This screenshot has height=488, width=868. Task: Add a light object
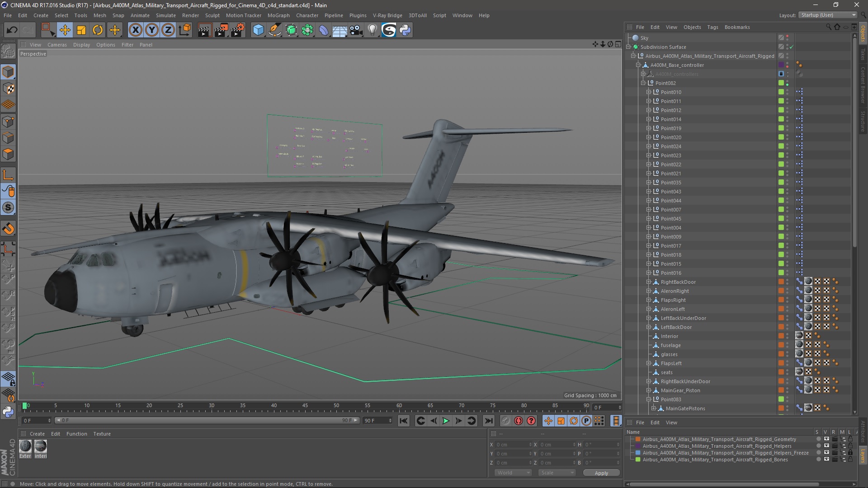point(373,30)
